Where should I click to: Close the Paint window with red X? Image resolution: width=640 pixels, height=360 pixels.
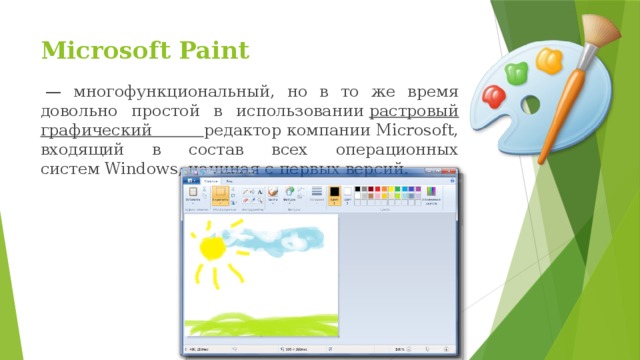[x=449, y=171]
